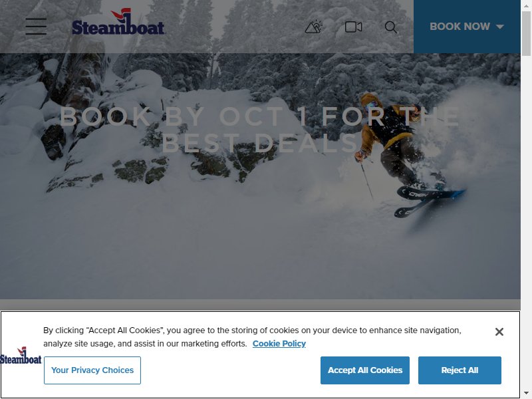
Task: Click the cookie consent message text
Action: [x=252, y=337]
